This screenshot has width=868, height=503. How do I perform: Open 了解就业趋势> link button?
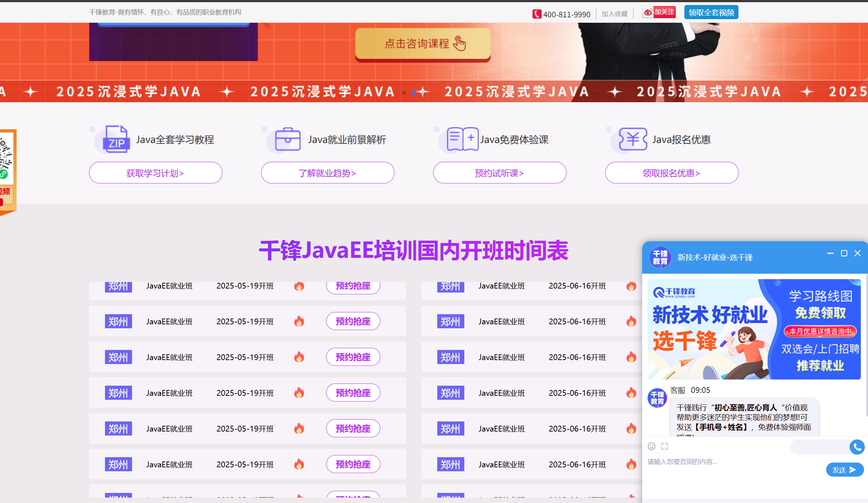coord(328,173)
